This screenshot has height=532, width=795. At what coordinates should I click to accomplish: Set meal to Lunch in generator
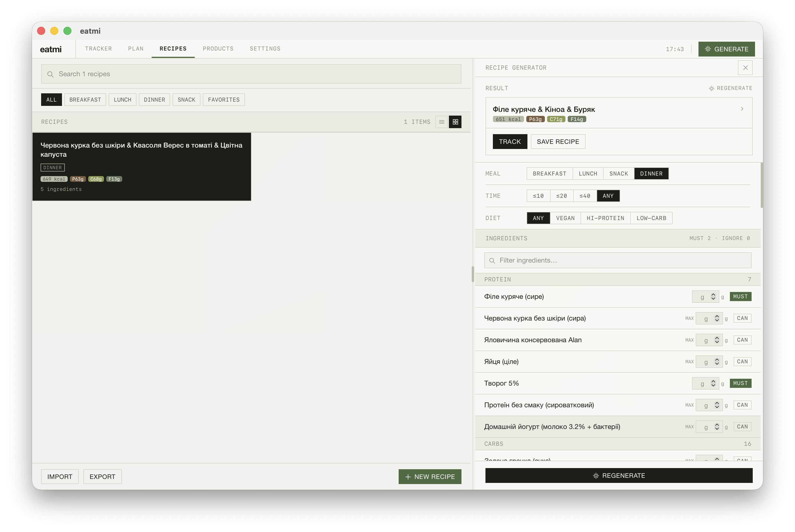588,173
